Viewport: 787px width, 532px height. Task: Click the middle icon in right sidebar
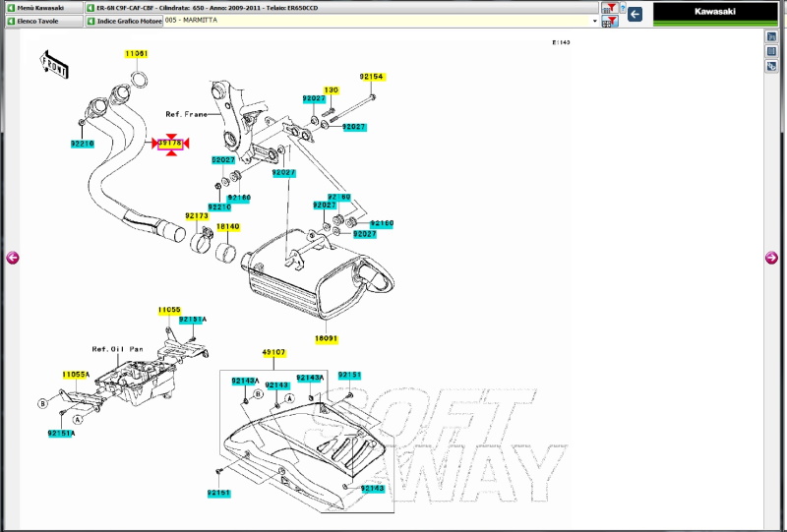click(772, 51)
